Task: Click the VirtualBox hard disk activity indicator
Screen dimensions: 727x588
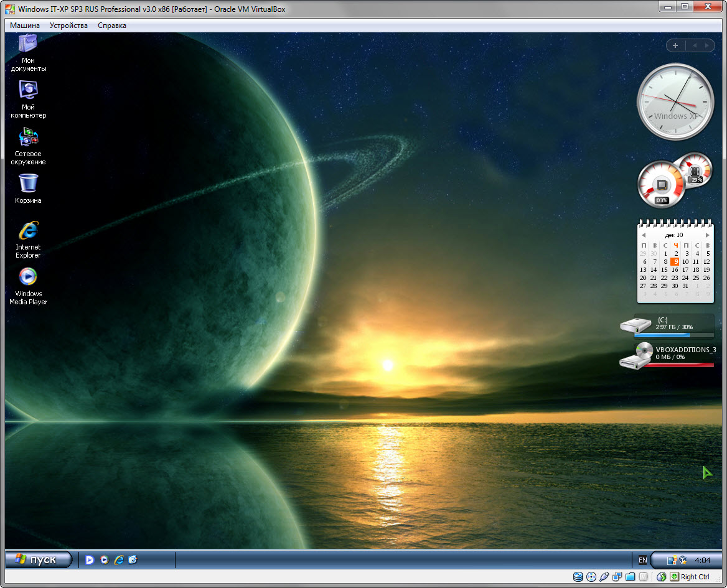Action: click(578, 577)
